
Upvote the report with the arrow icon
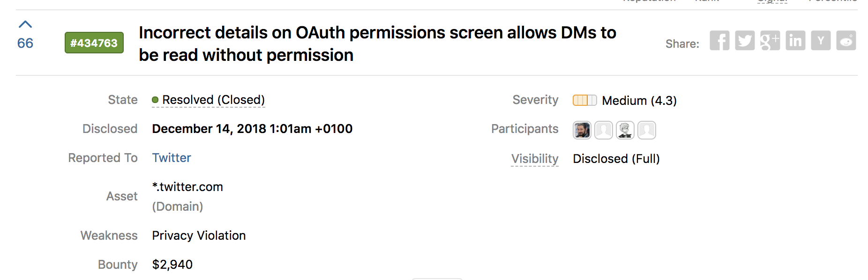pyautogui.click(x=25, y=24)
